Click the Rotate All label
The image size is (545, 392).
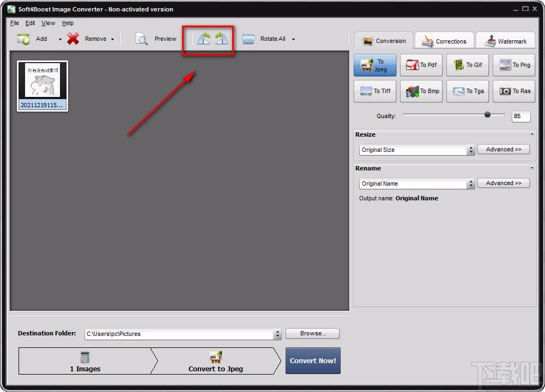pos(273,39)
